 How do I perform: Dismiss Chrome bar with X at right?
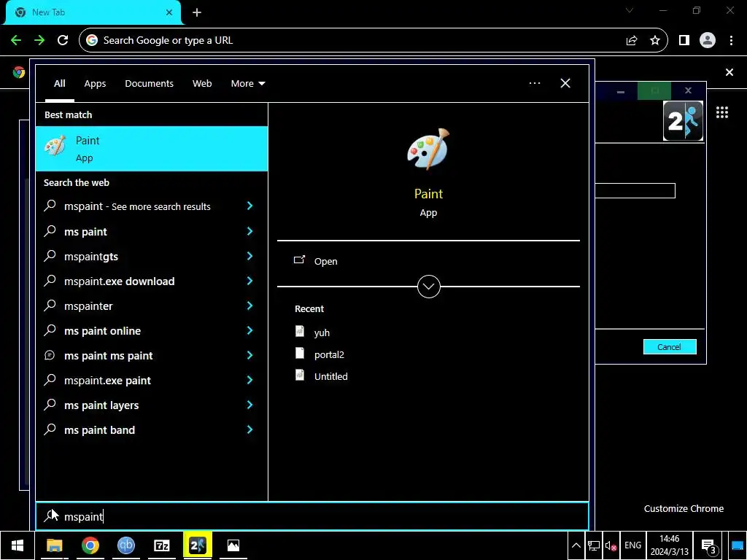tap(729, 72)
